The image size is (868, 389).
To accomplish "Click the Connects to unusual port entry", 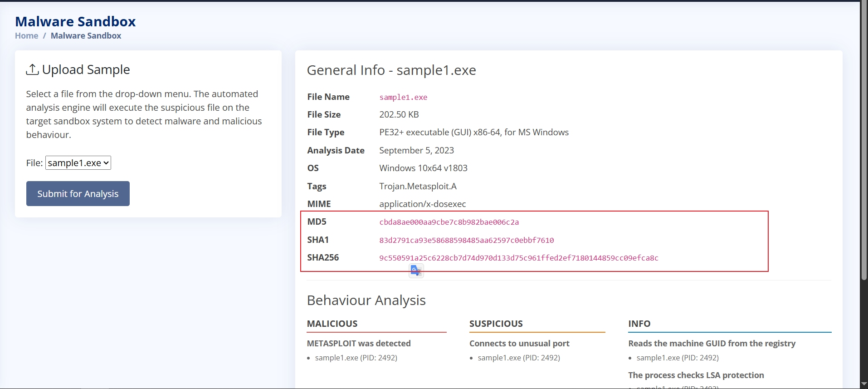I will click(519, 344).
